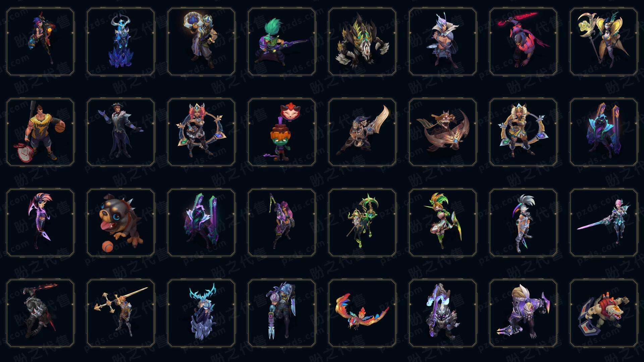
Task: Select the golden spiked beast creature
Action: [362, 42]
